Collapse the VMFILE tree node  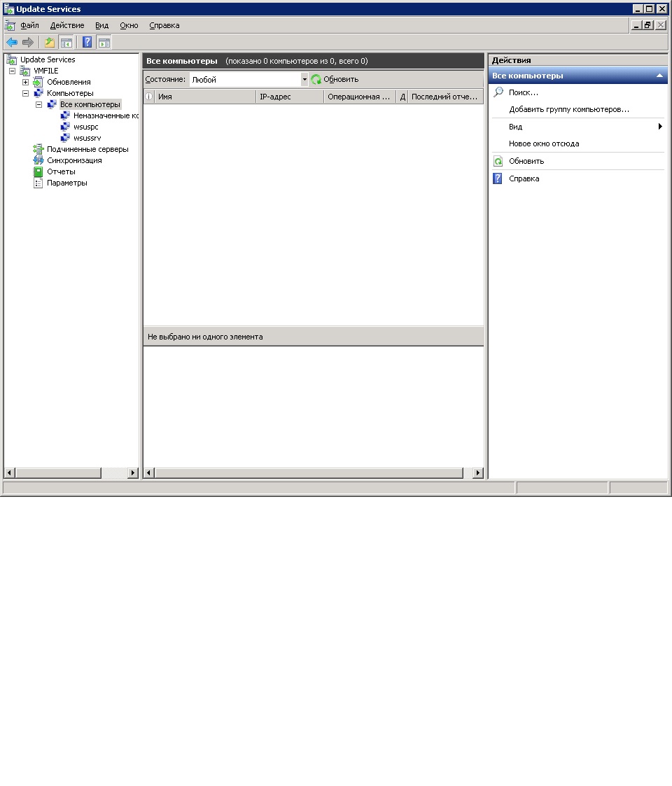click(12, 71)
